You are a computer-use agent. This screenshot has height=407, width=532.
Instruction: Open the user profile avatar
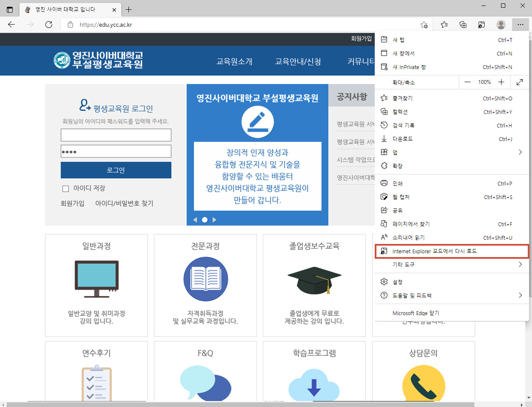pos(501,25)
